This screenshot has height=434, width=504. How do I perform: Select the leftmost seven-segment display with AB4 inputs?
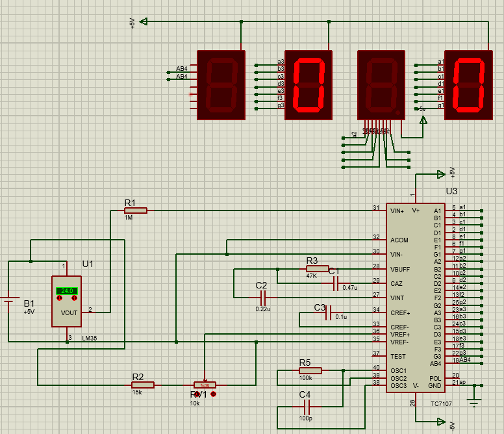coord(221,85)
